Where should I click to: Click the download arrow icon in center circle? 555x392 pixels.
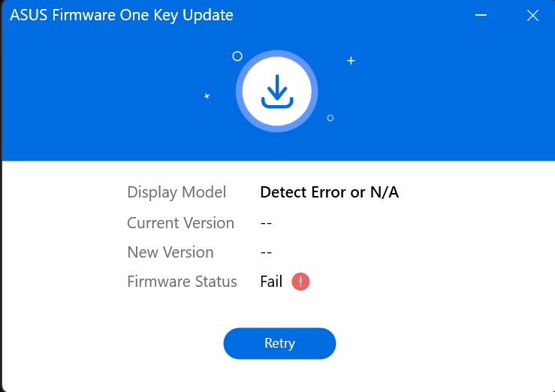pyautogui.click(x=277, y=92)
